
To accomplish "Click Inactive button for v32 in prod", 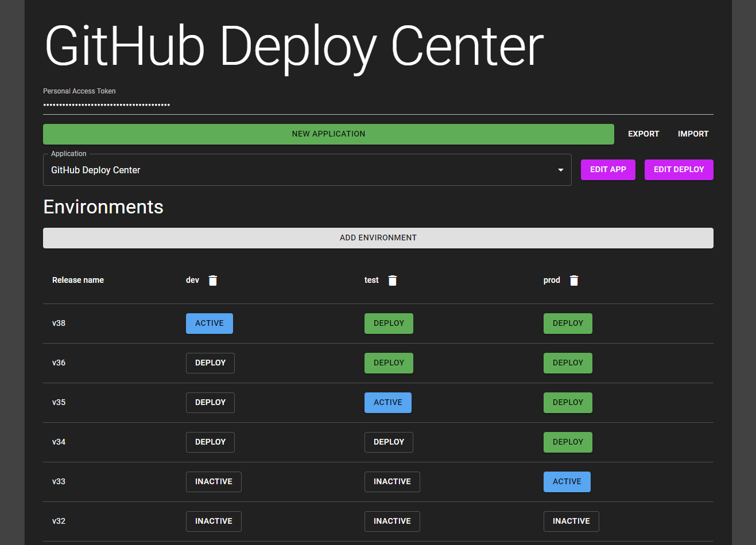I will (x=571, y=521).
